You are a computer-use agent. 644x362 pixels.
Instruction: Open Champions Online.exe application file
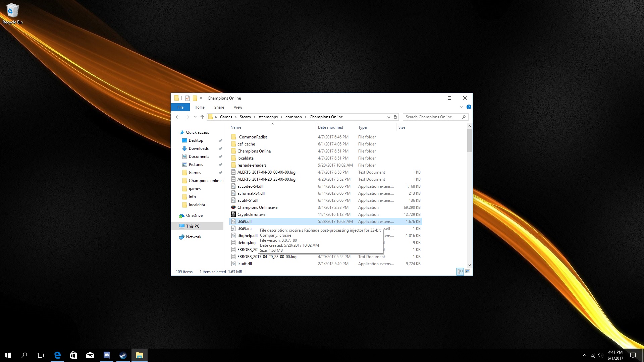pyautogui.click(x=257, y=207)
